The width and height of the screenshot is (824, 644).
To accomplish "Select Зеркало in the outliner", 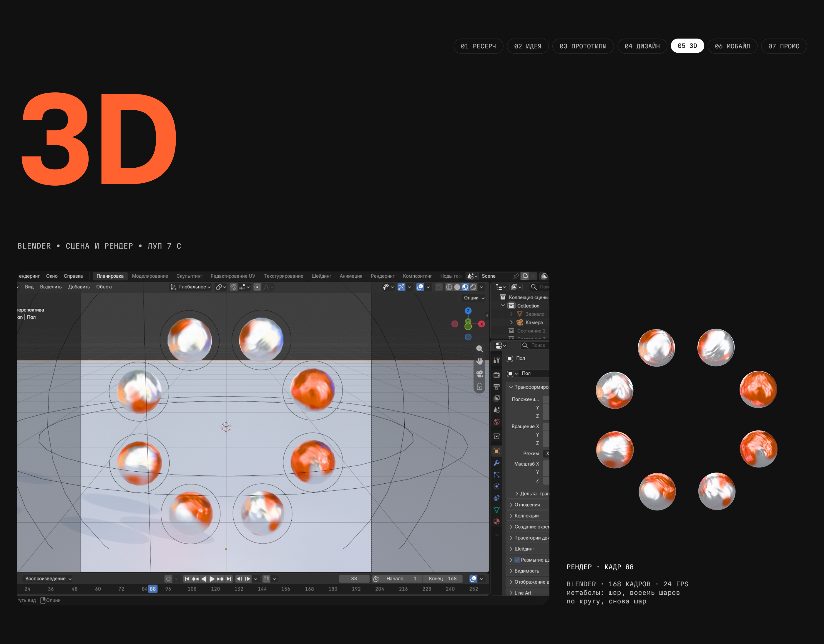I will [535, 314].
